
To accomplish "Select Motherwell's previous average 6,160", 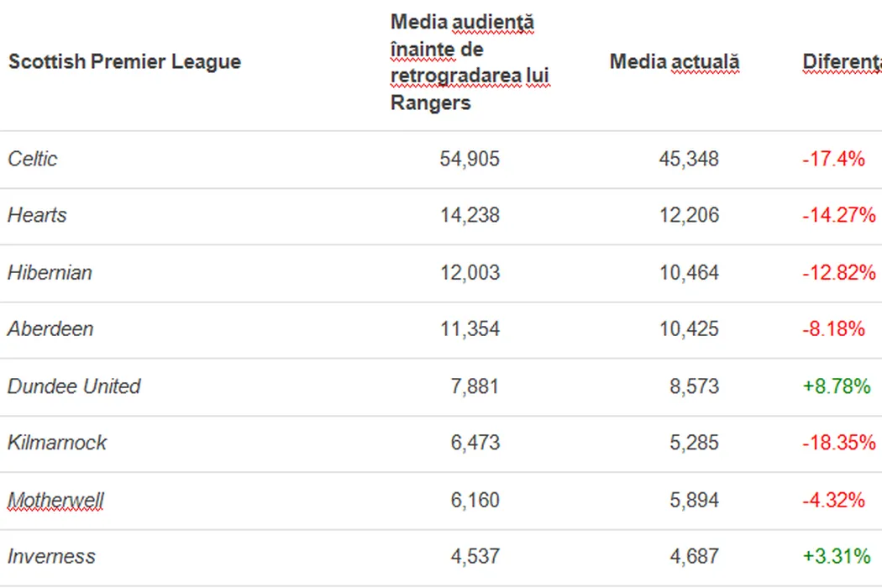I will (x=475, y=501).
